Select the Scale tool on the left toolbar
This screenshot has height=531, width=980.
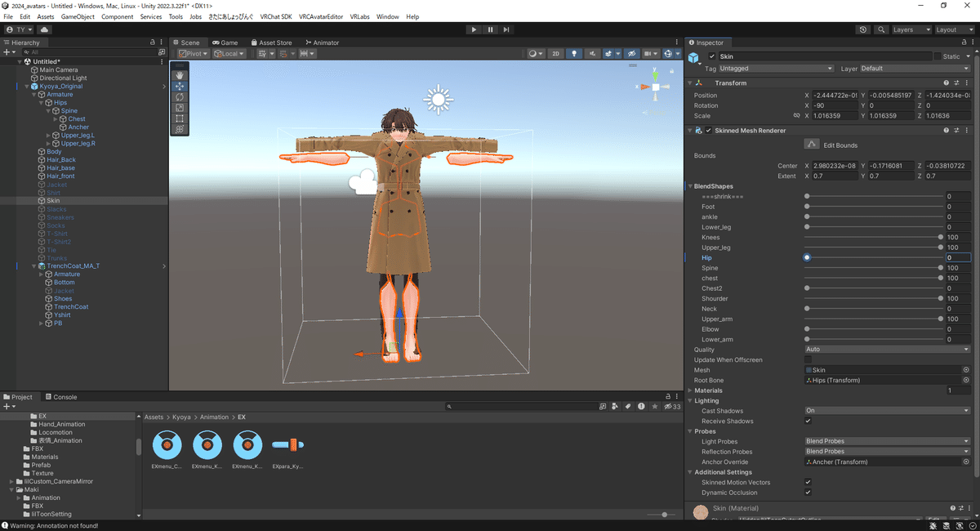coord(180,109)
